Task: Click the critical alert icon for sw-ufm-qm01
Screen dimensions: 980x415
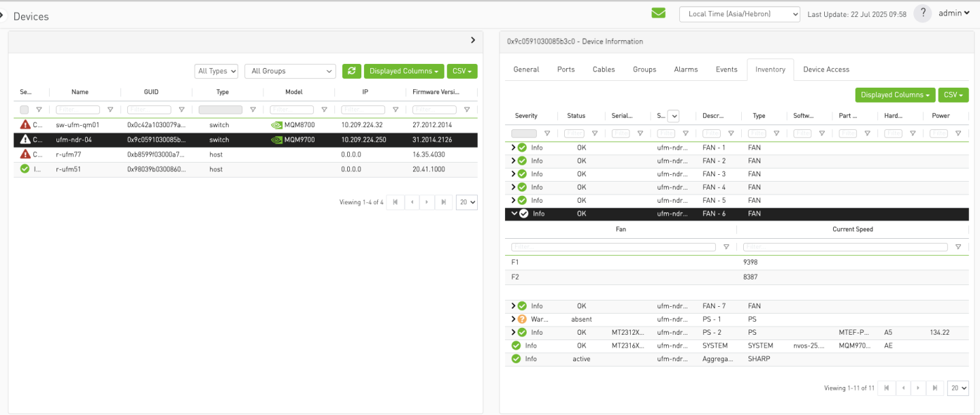Action: pos(25,125)
